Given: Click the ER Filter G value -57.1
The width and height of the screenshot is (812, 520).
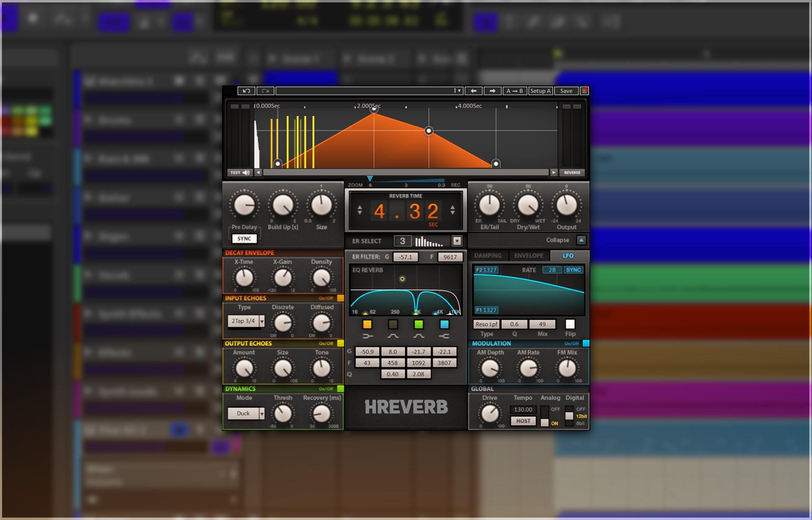Looking at the screenshot, I should click(406, 257).
